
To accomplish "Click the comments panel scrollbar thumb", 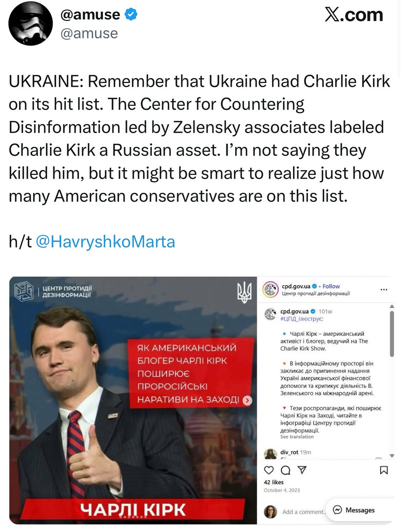I will coord(392,334).
